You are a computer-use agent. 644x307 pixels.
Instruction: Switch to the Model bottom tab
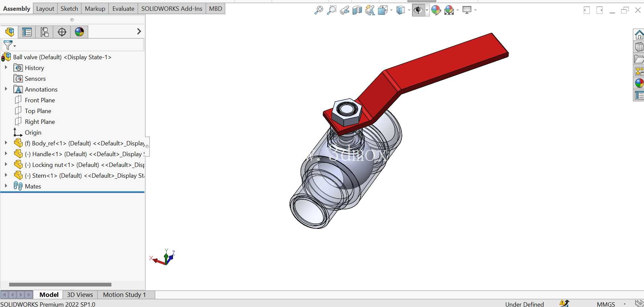click(49, 295)
